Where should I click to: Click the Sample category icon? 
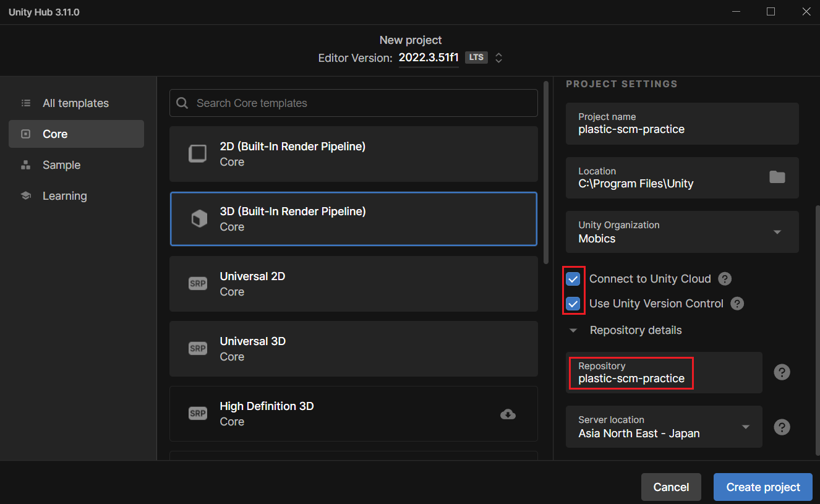[x=25, y=165]
